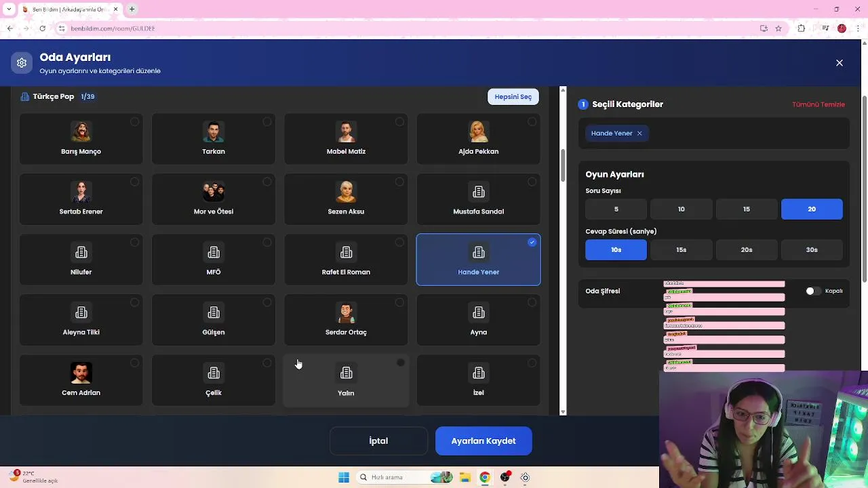Open browser extensions puzzle icon
Image resolution: width=868 pixels, height=488 pixels.
point(802,28)
